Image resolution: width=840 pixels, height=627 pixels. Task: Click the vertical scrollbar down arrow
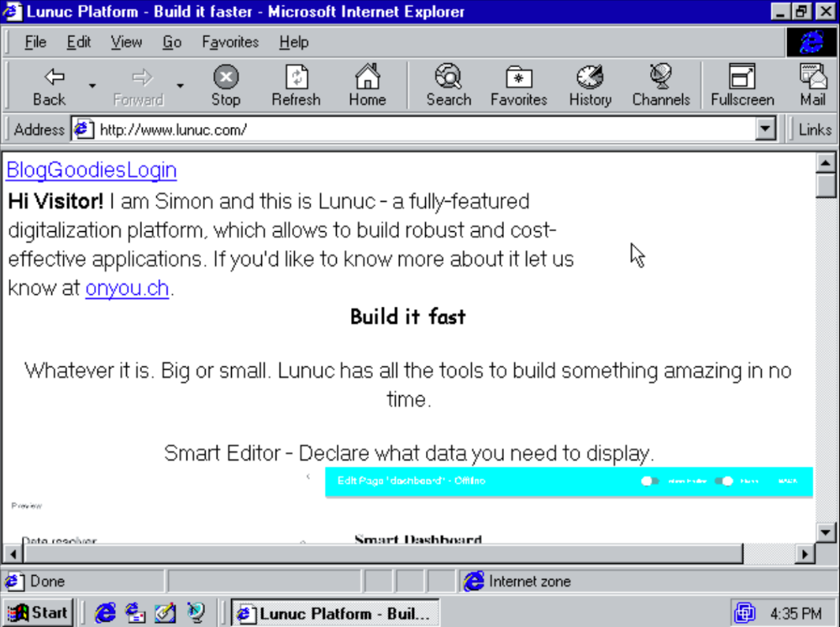click(x=826, y=532)
